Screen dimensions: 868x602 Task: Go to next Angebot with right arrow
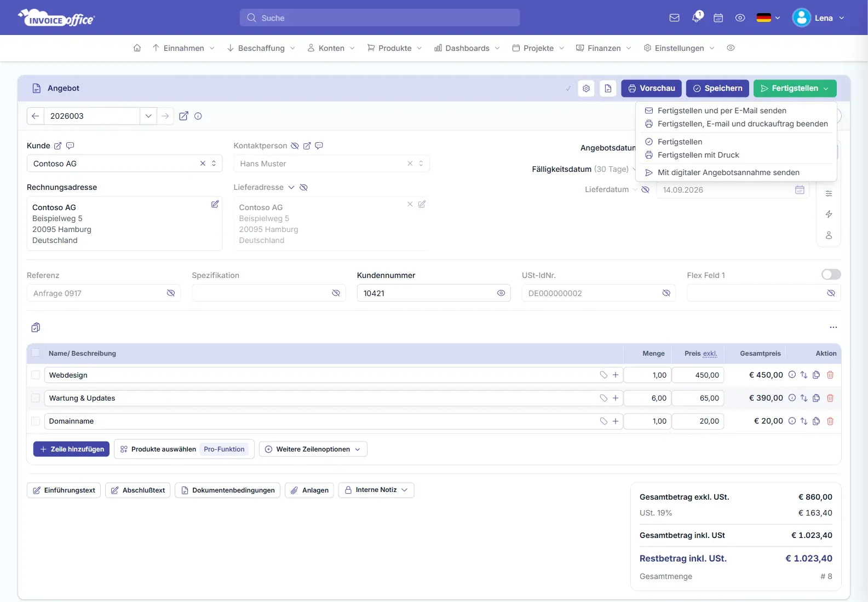point(165,116)
